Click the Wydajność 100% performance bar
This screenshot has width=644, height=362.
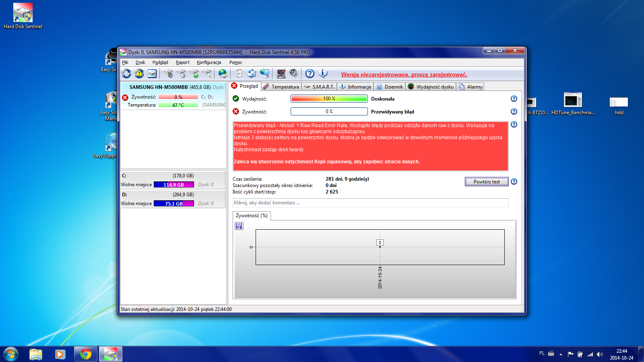click(x=329, y=99)
